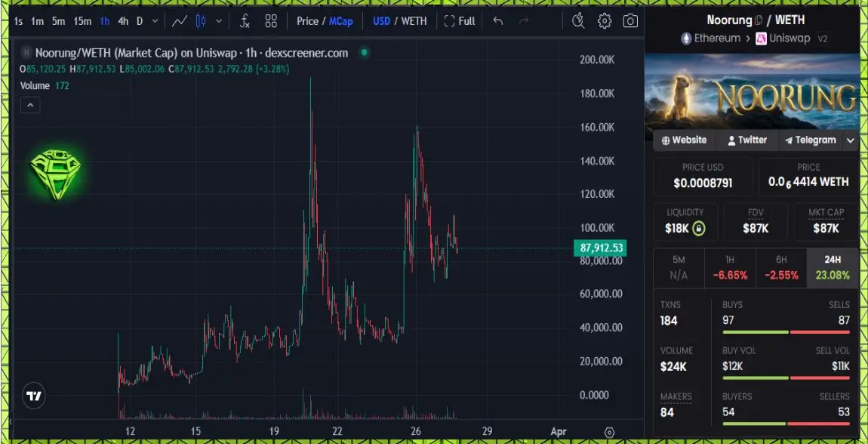Expand more social links chevron
868x444 pixels.
click(851, 140)
